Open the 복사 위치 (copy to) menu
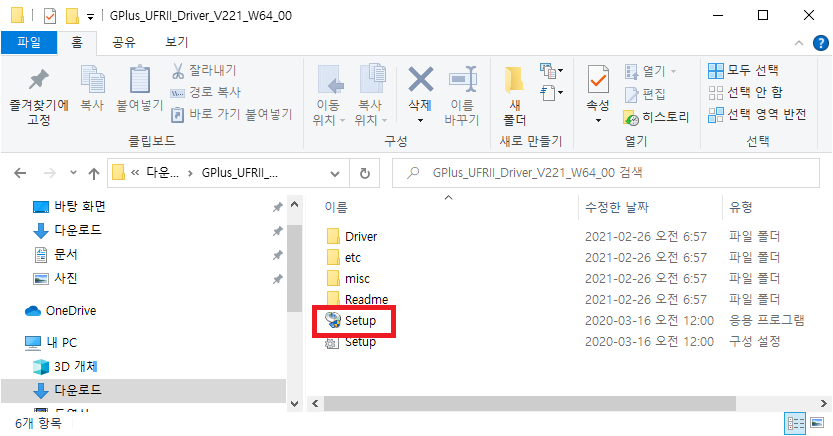 click(x=371, y=96)
